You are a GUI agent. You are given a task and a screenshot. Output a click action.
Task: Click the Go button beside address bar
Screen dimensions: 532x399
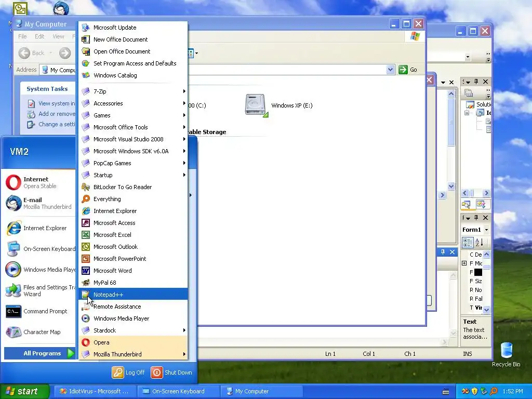click(408, 70)
